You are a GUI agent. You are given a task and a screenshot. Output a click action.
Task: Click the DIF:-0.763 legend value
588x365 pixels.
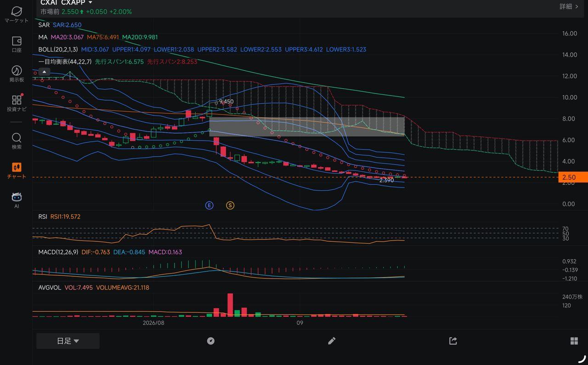[96, 252]
